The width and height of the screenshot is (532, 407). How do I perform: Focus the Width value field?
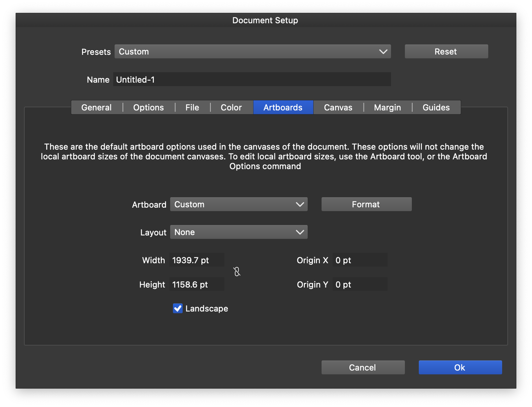tap(197, 260)
